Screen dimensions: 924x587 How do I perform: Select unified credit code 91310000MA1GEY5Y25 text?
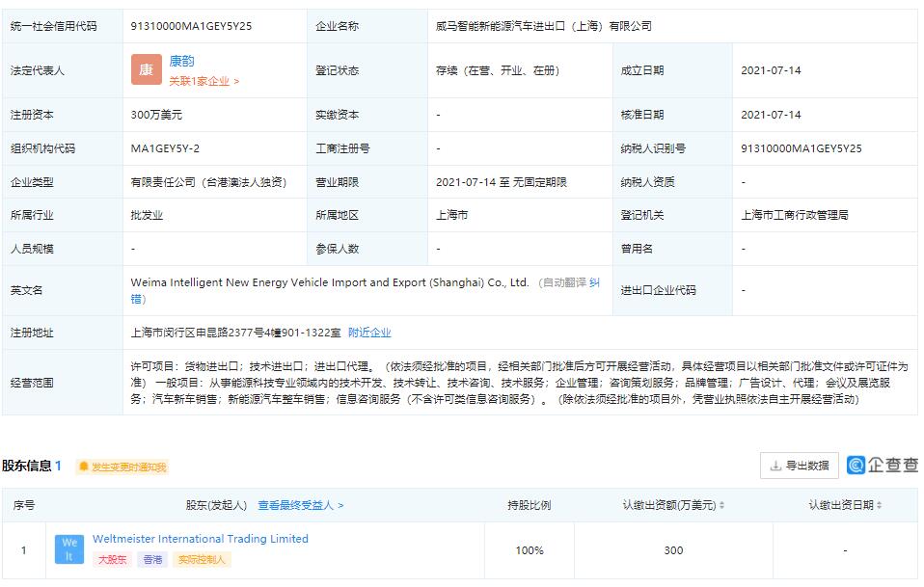pyautogui.click(x=191, y=26)
